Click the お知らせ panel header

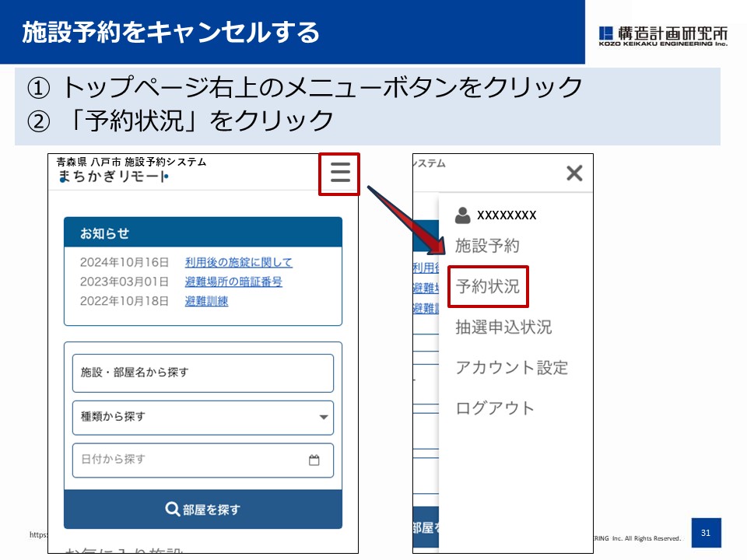pyautogui.click(x=202, y=233)
